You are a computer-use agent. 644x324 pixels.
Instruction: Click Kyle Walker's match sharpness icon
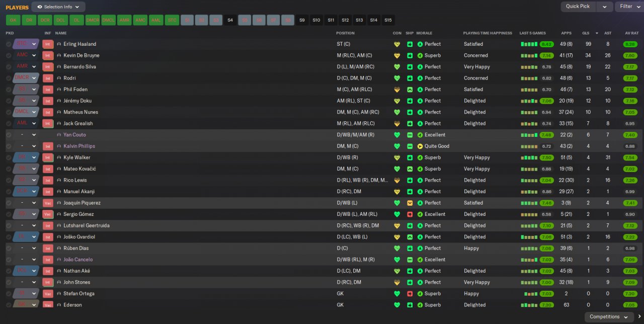coord(410,157)
